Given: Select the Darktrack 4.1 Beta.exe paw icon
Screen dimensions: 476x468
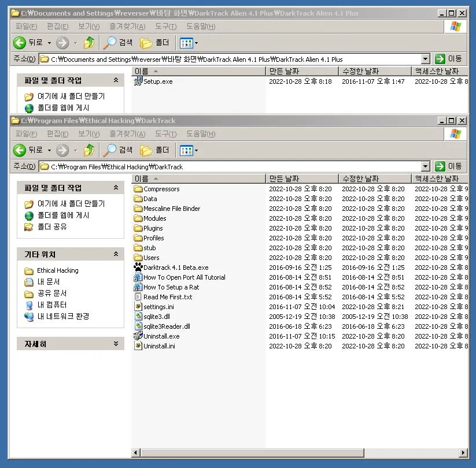Looking at the screenshot, I should (x=138, y=267).
